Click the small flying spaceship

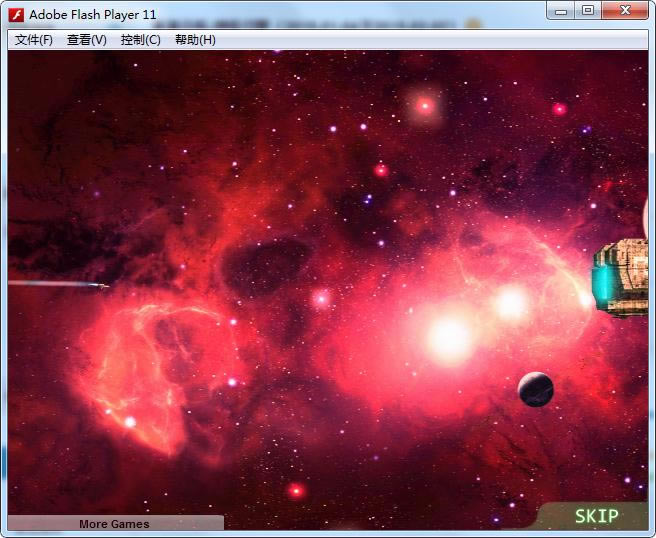101,286
